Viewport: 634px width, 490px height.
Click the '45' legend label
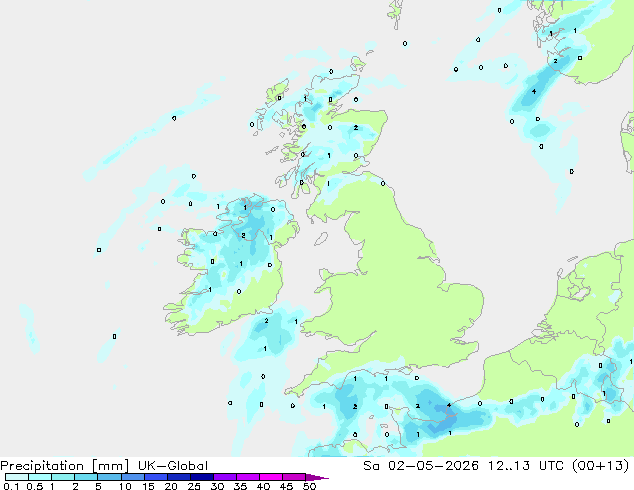pyautogui.click(x=286, y=486)
